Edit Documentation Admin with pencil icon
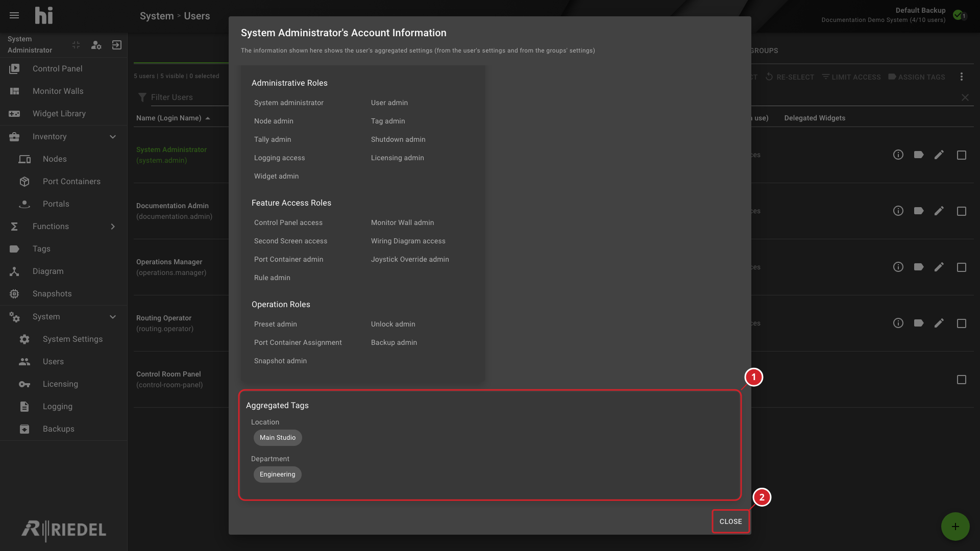Screen dimensions: 980x551 point(939,211)
